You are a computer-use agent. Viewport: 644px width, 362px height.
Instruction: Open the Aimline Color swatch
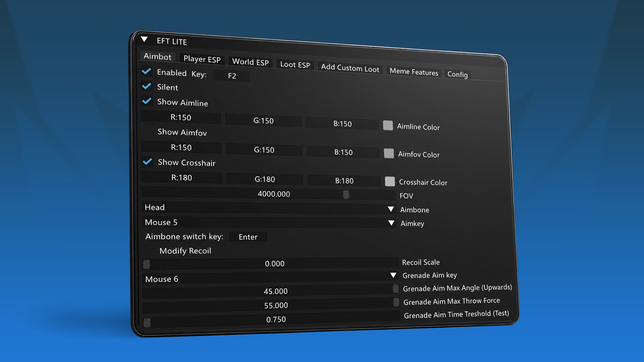(x=388, y=125)
